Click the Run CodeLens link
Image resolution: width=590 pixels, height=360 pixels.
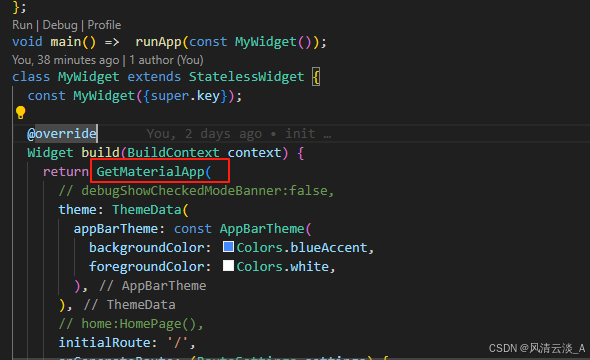pyautogui.click(x=22, y=25)
